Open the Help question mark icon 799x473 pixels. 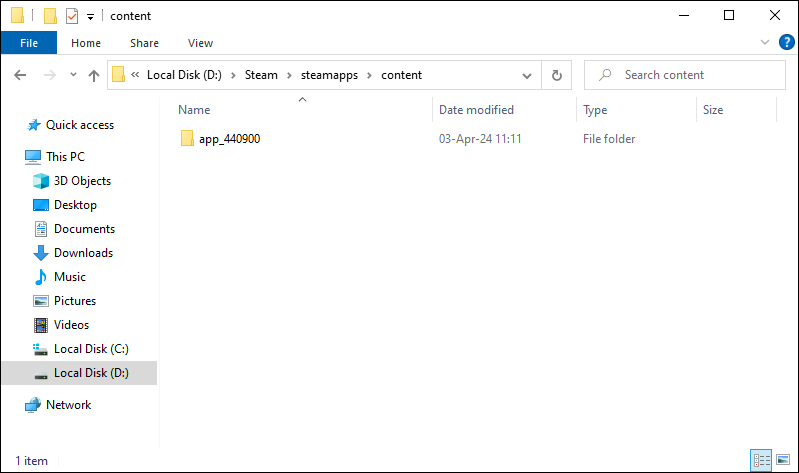(x=786, y=42)
